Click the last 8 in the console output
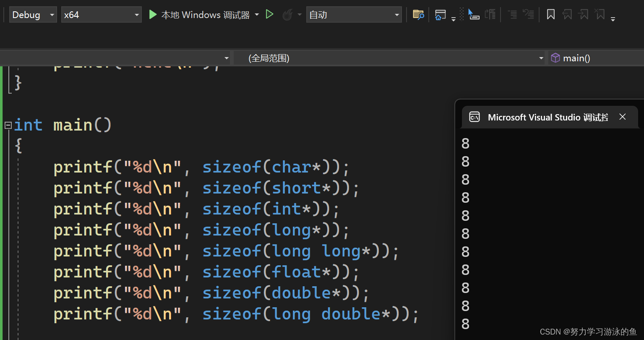 pos(466,324)
